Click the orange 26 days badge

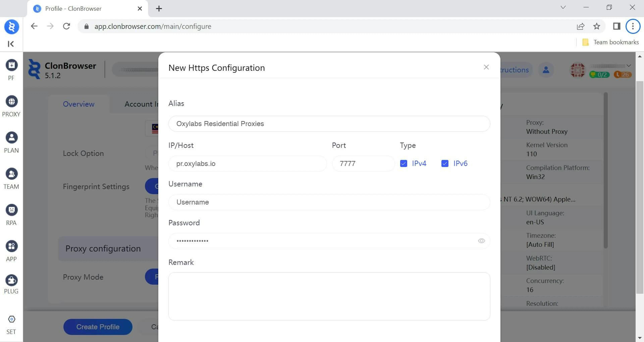click(x=623, y=74)
